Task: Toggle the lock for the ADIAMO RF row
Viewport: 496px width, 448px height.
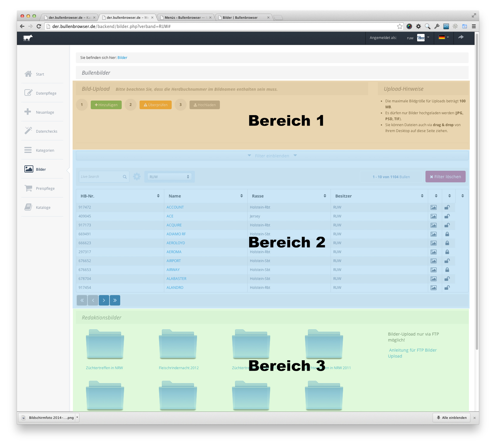Action: coord(447,234)
